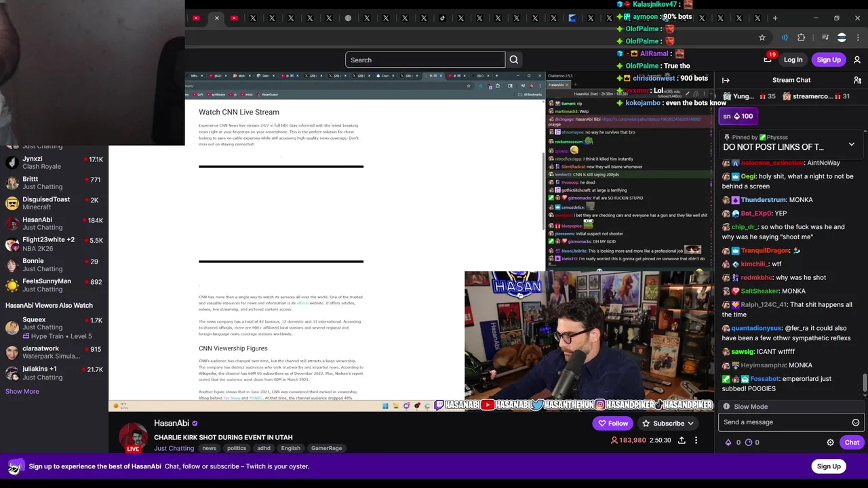Image resolution: width=868 pixels, height=488 pixels.
Task: Open the chat community users list
Action: coord(857,80)
